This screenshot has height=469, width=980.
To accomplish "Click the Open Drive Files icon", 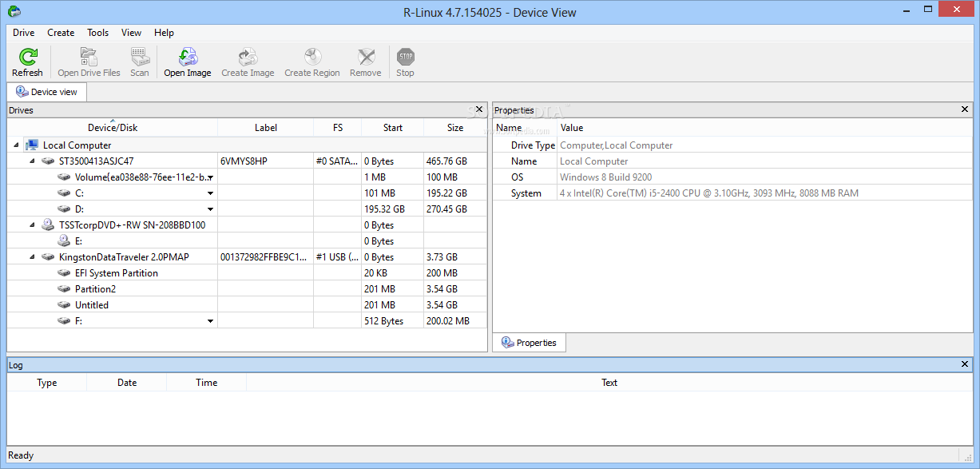I will coord(89,57).
